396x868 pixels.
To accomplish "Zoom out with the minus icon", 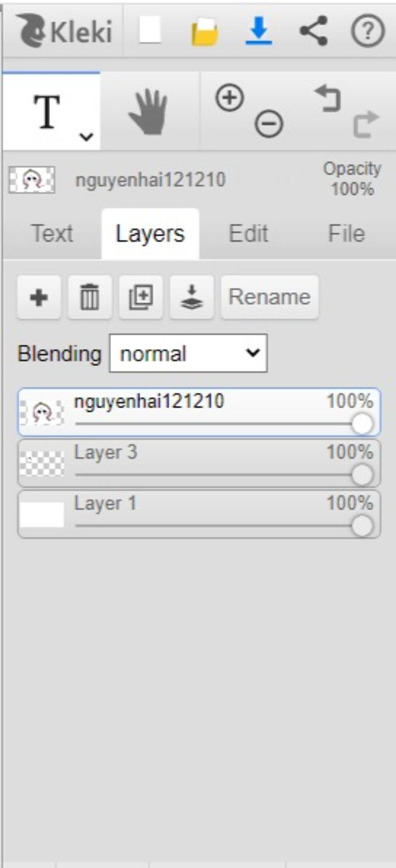I will coord(269,124).
